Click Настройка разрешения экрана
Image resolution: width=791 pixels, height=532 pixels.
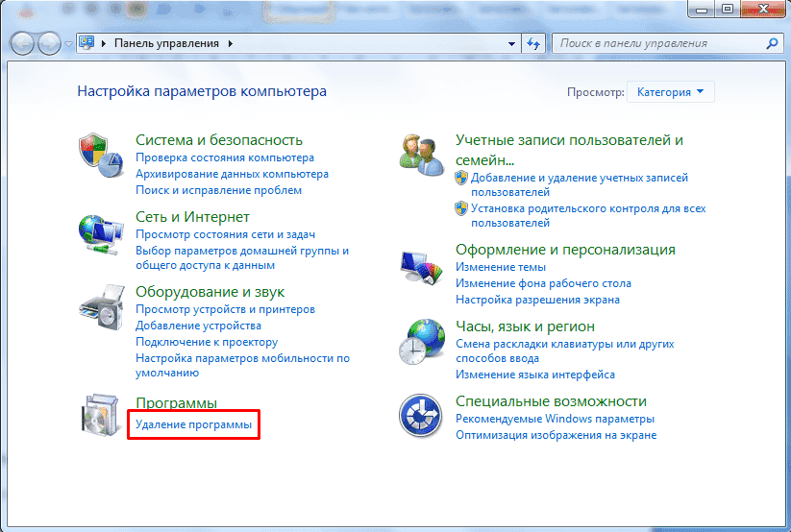pyautogui.click(x=537, y=300)
